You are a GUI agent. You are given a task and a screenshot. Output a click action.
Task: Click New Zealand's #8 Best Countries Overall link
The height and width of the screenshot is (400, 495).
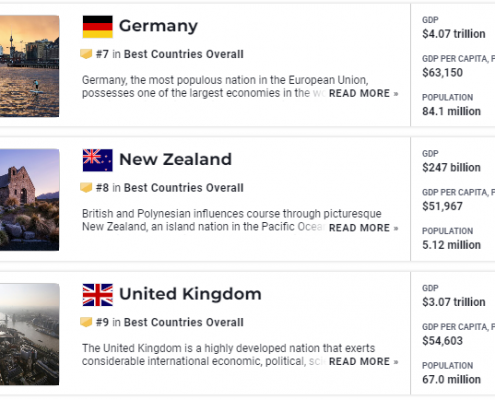[x=170, y=188]
